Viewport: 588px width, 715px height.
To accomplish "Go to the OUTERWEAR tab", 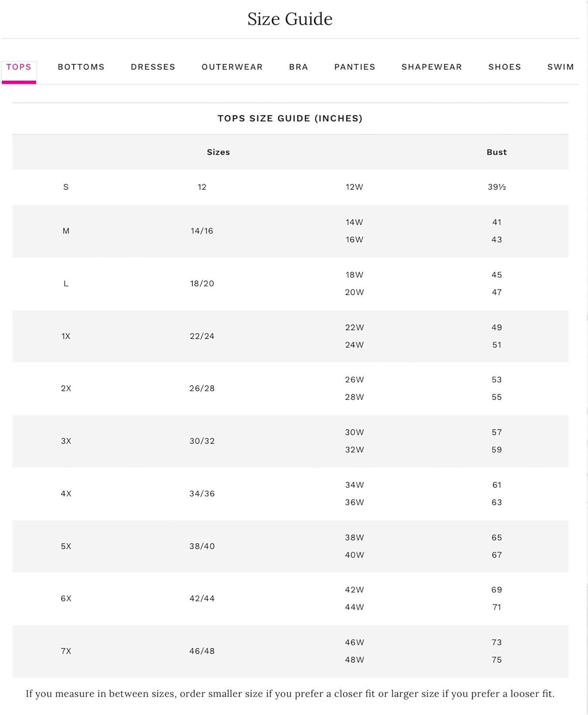I will [x=232, y=67].
